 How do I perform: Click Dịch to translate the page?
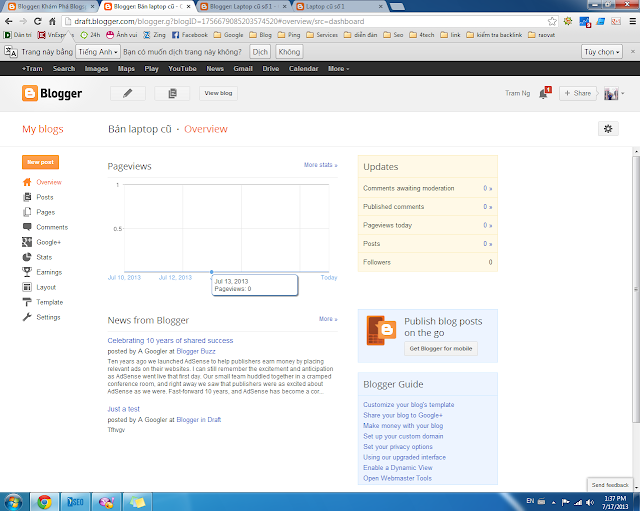tap(260, 52)
